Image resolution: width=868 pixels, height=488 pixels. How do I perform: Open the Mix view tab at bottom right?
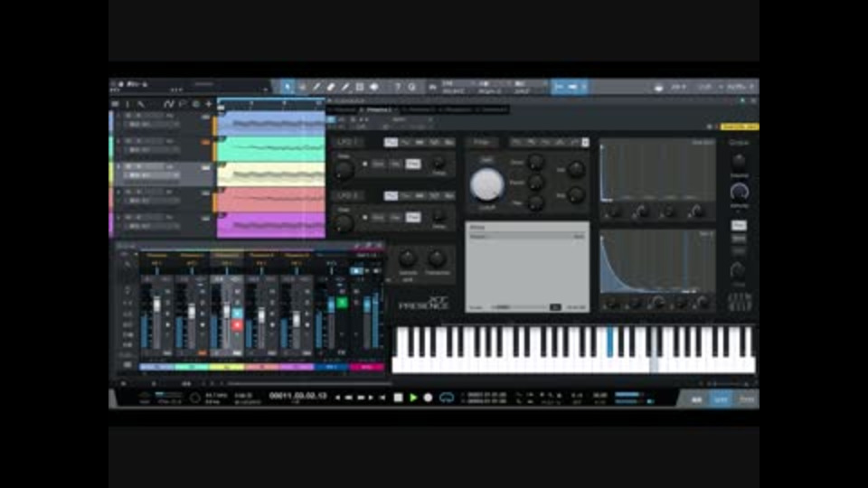tap(721, 399)
